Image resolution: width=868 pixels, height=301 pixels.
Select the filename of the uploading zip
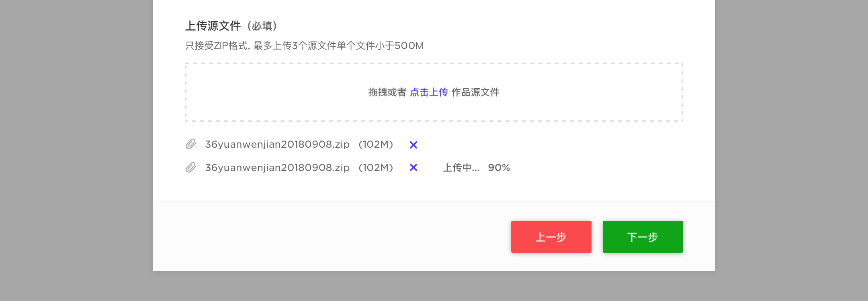pyautogui.click(x=277, y=168)
